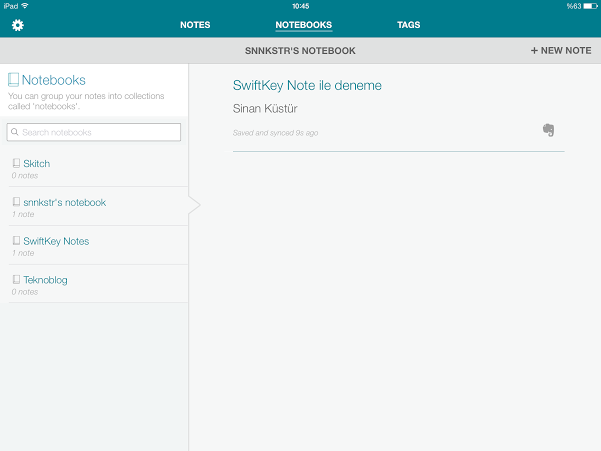Click the notebooks description text in sidebar

[x=86, y=101]
